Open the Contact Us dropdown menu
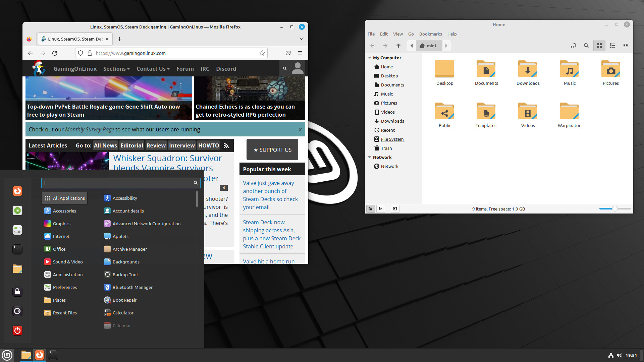 click(x=152, y=68)
